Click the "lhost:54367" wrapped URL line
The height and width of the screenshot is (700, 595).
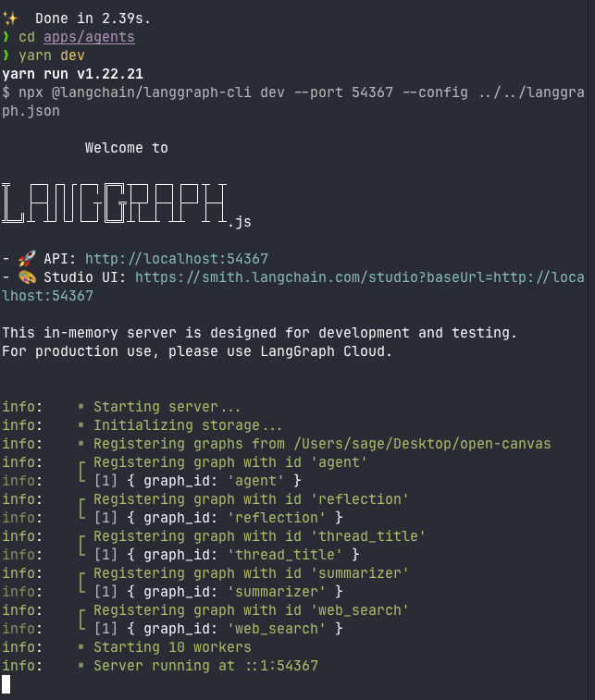48,296
